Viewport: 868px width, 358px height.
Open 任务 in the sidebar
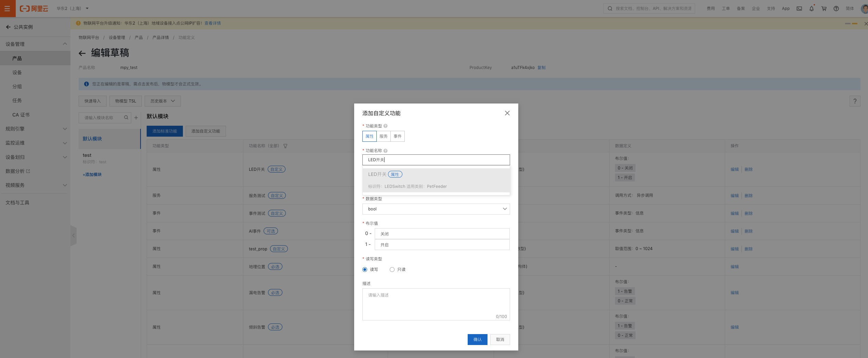[x=35, y=100]
